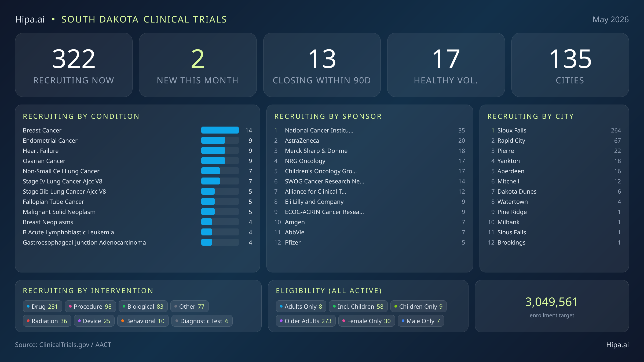Select the Diagnostic Test 6 chip
644x362 pixels.
click(x=202, y=321)
